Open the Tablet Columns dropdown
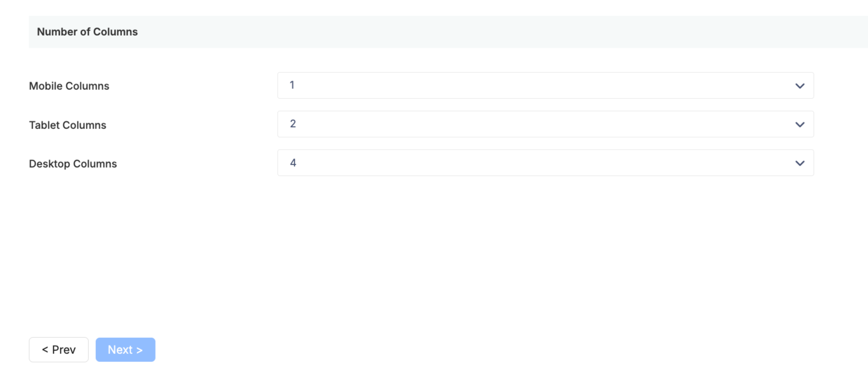The image size is (868, 375). click(545, 124)
